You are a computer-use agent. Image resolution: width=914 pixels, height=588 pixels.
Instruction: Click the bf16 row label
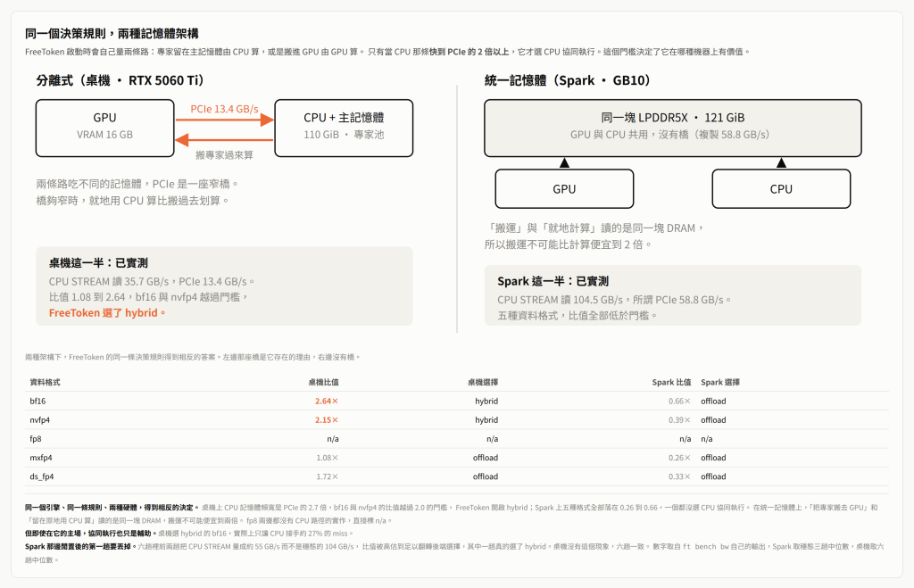(37, 401)
